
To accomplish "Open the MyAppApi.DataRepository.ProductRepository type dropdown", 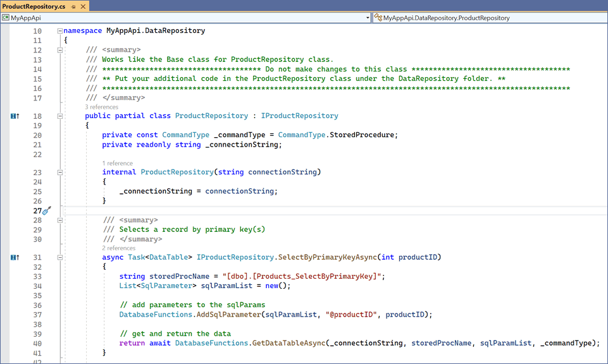I will coord(490,18).
